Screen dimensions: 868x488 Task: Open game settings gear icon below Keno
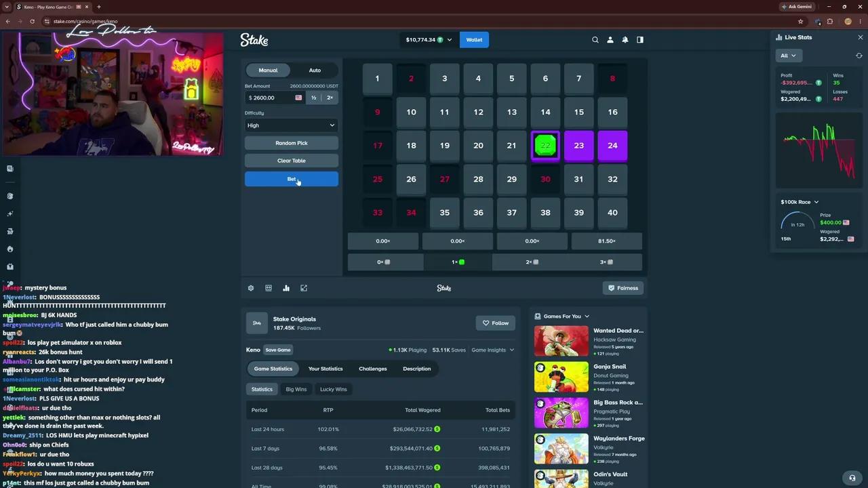(x=251, y=288)
